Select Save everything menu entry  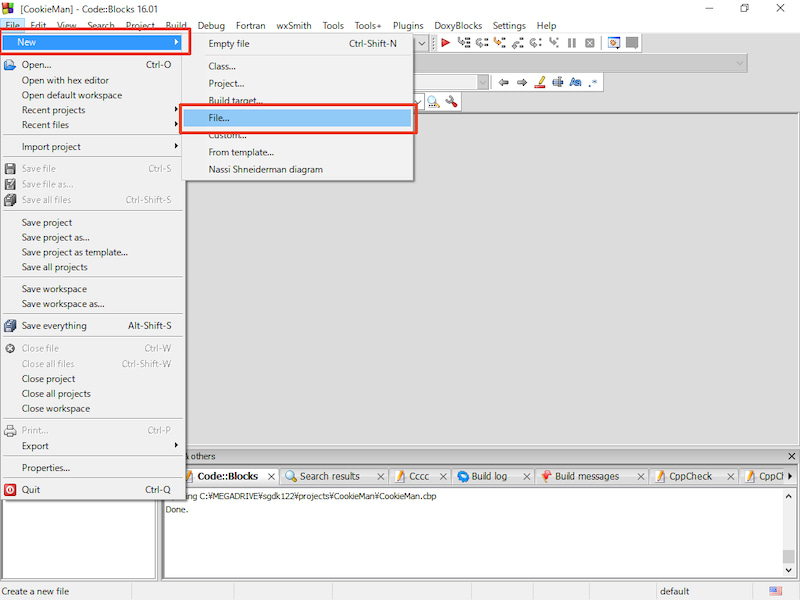pos(92,326)
